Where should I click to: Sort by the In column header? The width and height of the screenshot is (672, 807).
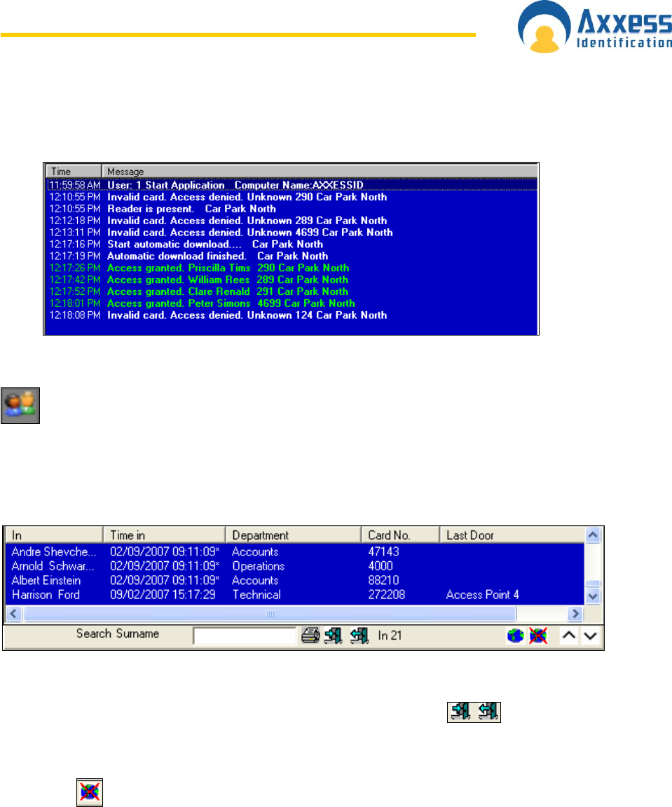(54, 535)
